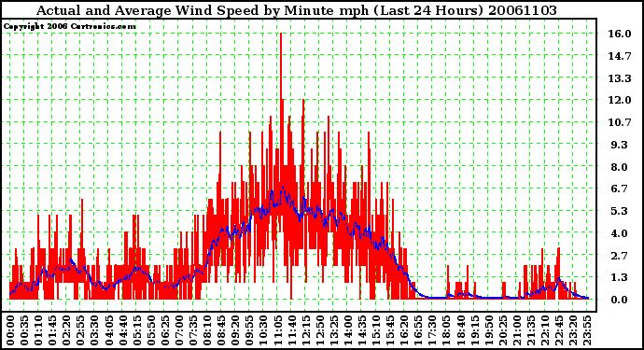Click the 15:10 time label

pos(376,330)
